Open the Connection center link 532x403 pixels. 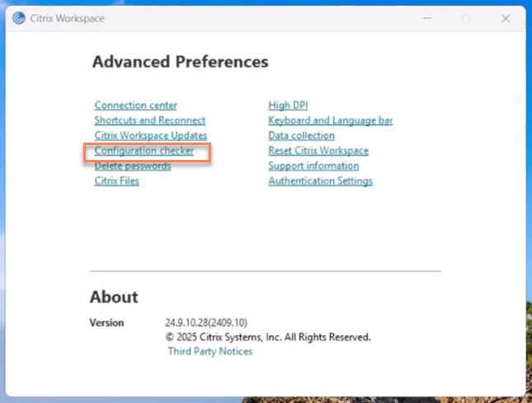[136, 105]
